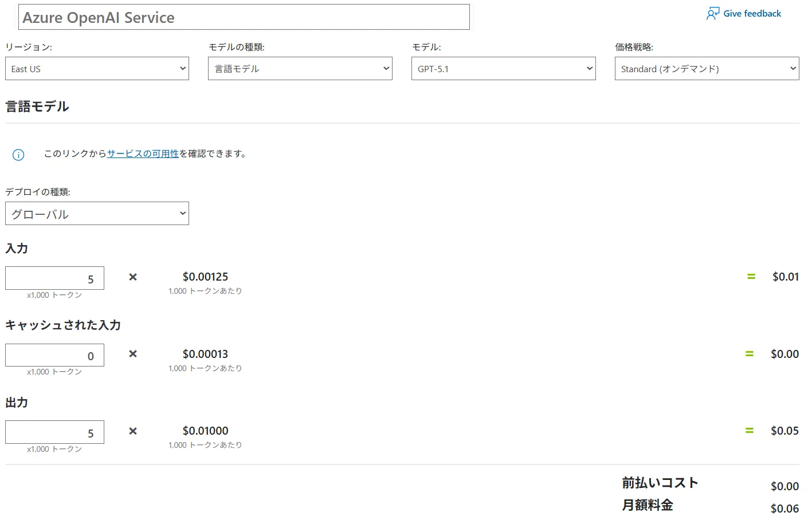Image resolution: width=812 pixels, height=520 pixels.
Task: Click the 前払いコスト label
Action: (x=660, y=483)
